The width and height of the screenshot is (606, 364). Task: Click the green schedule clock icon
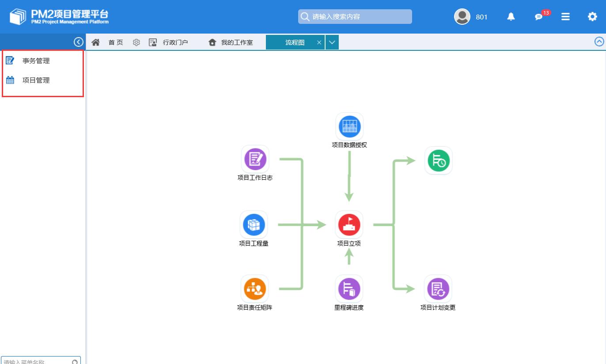click(438, 161)
